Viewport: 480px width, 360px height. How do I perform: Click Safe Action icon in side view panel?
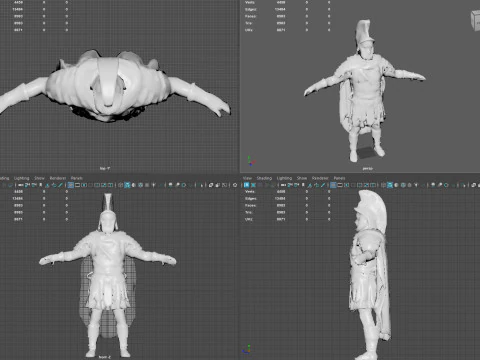pyautogui.click(x=367, y=185)
